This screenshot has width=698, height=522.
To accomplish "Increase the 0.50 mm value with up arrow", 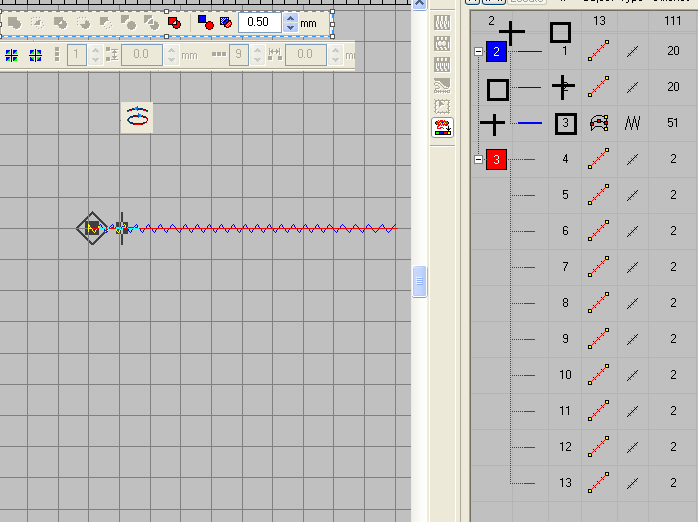I will [290, 16].
